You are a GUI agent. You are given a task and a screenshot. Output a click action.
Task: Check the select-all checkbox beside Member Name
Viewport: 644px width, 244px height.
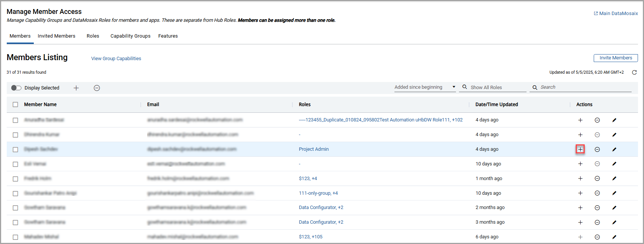(15, 105)
